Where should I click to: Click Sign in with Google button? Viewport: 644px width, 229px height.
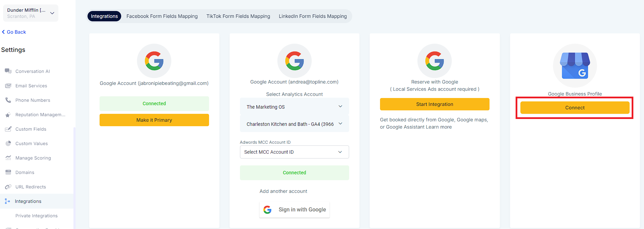[x=295, y=210]
